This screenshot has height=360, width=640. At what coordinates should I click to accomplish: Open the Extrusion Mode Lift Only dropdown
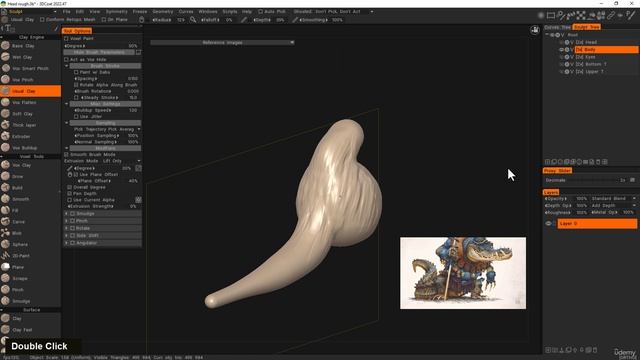click(x=102, y=161)
